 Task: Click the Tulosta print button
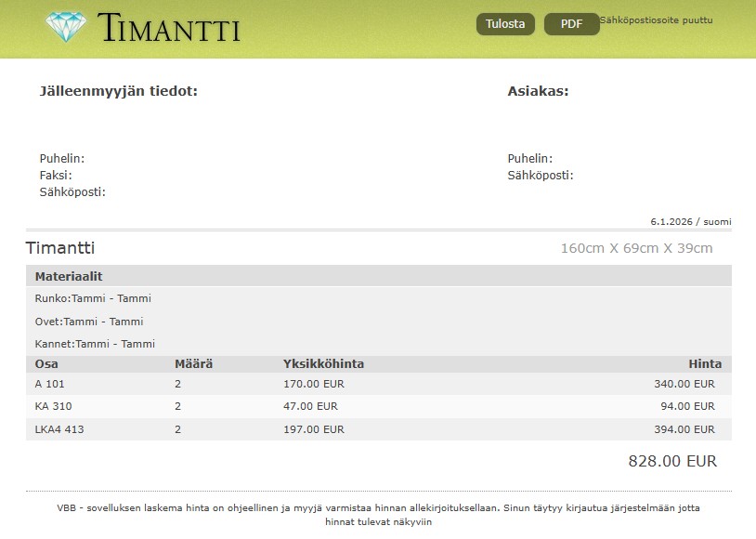(505, 24)
